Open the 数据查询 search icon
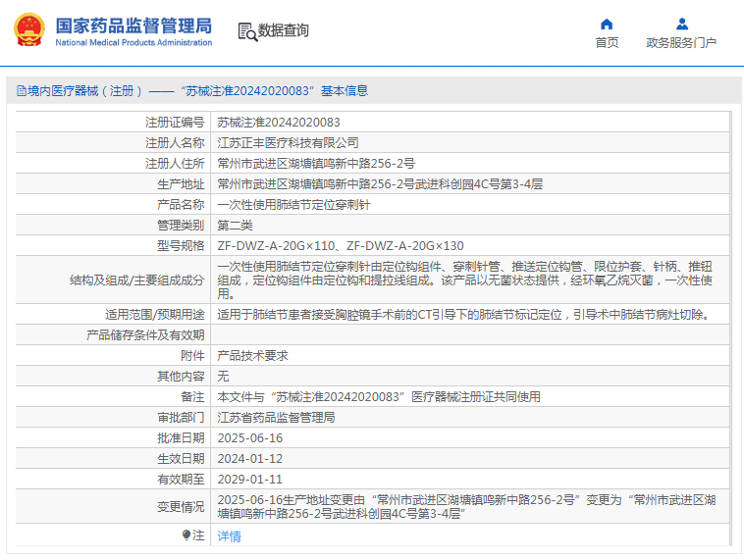Viewport: 744px width, 560px height. pyautogui.click(x=247, y=31)
